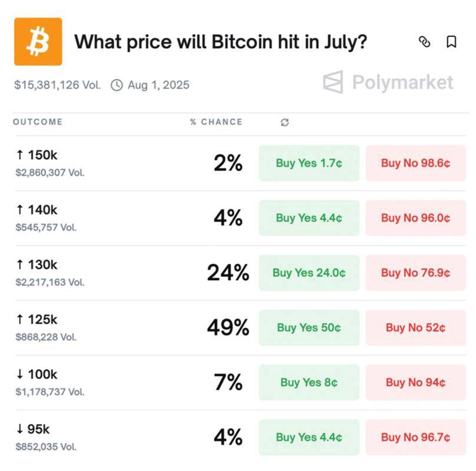Buy Yes 50¢ for 125k

pyautogui.click(x=309, y=328)
